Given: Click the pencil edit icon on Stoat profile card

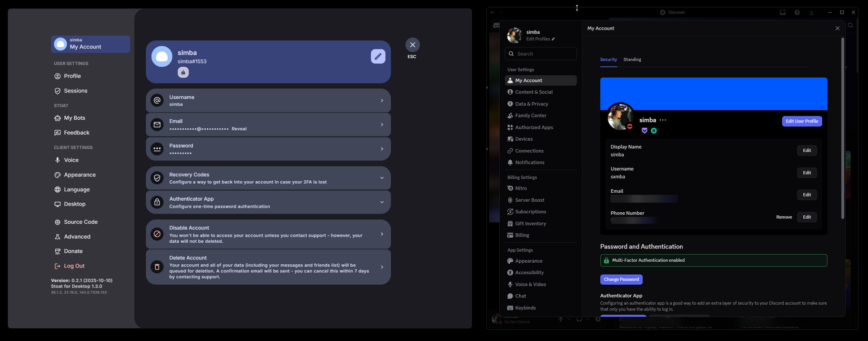Looking at the screenshot, I should (x=378, y=56).
